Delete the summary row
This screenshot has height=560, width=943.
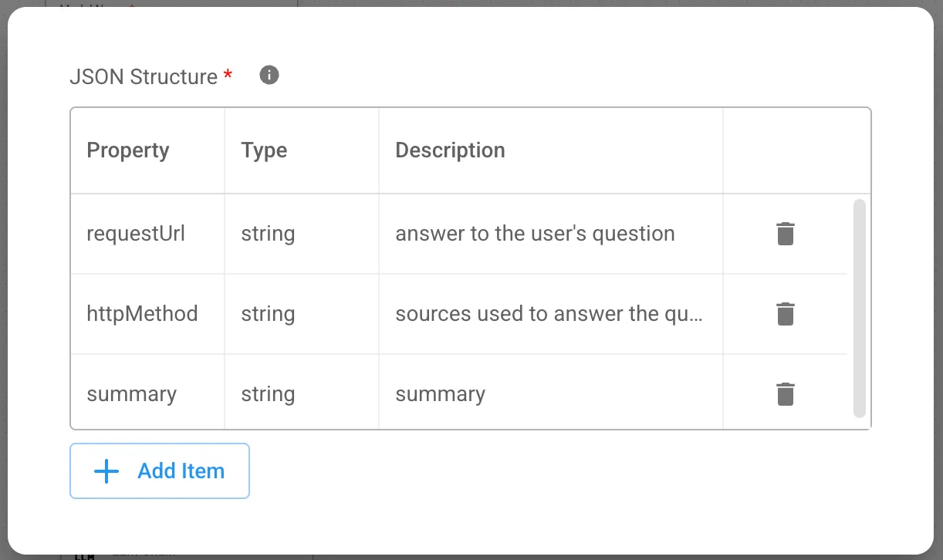785,394
